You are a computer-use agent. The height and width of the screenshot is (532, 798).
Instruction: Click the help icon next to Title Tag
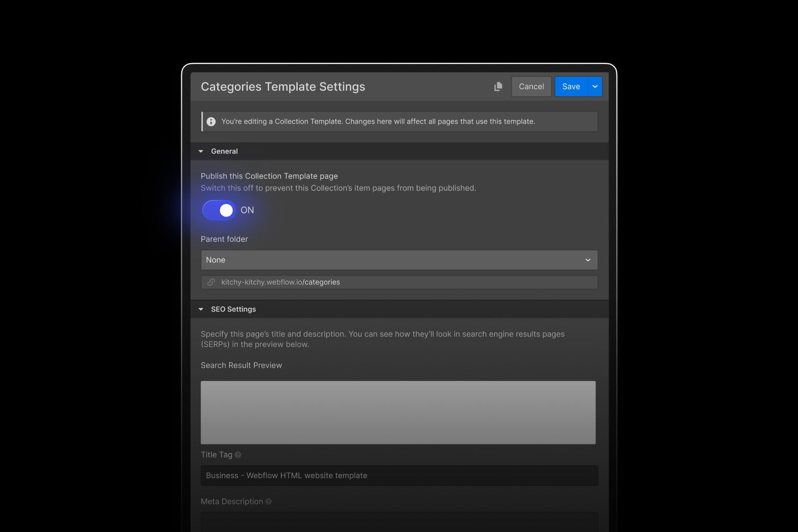(x=238, y=455)
